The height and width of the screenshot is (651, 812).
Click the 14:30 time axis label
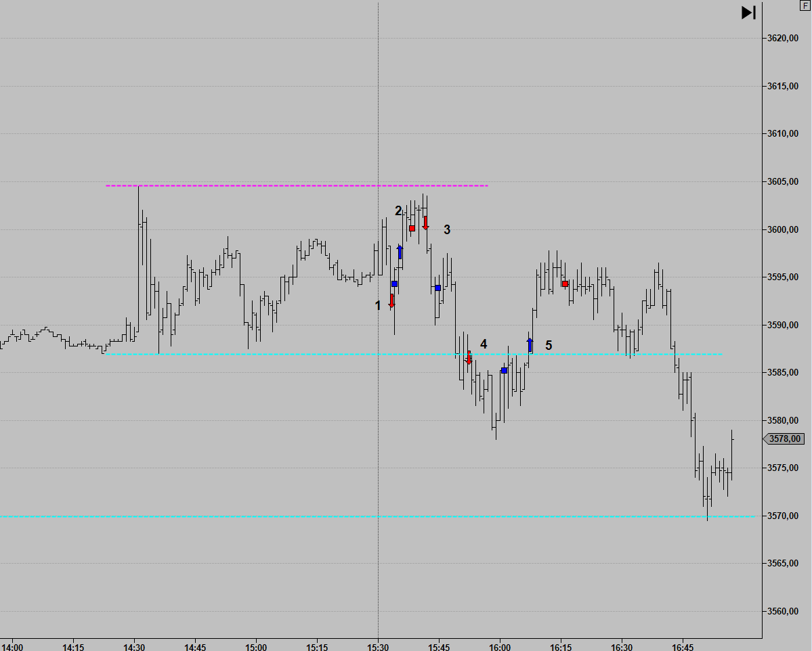click(134, 647)
